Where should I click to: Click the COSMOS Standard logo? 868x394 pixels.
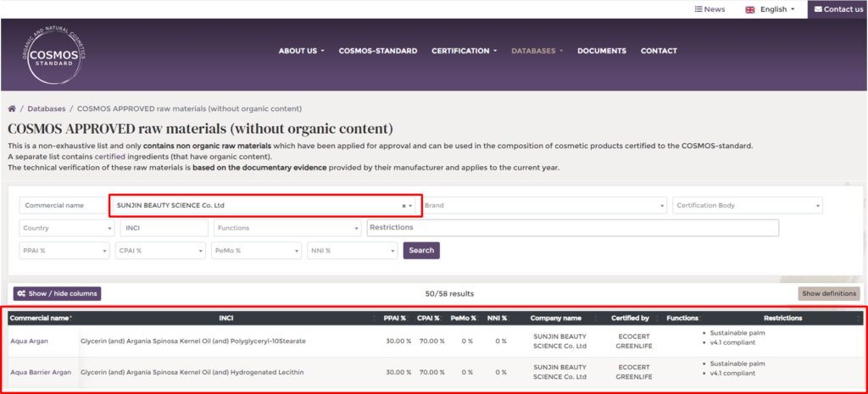coord(53,53)
